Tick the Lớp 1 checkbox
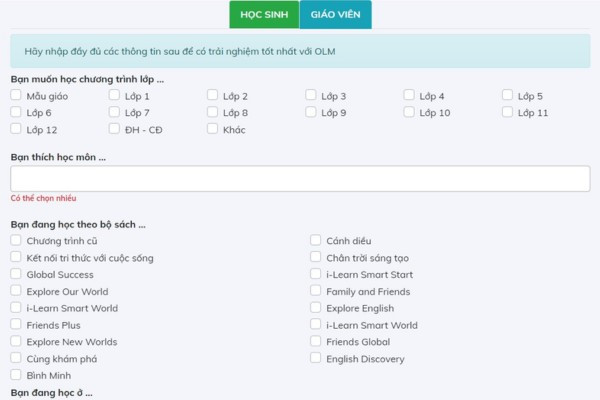The height and width of the screenshot is (400, 600). click(114, 95)
